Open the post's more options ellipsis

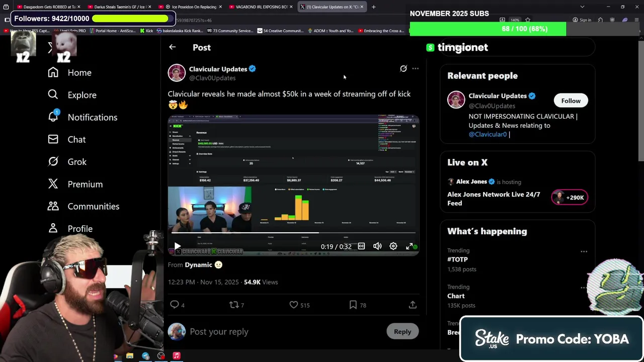point(415,68)
